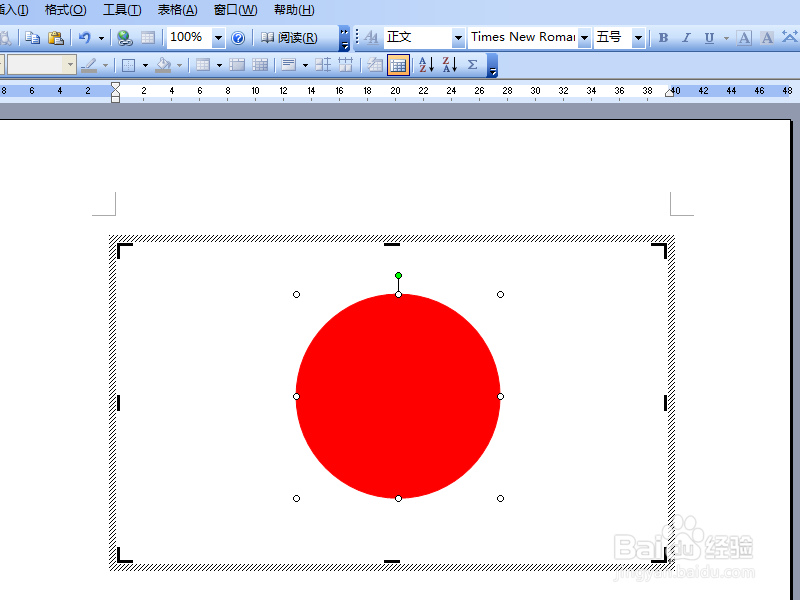
Task: Open the 表格 menu
Action: 177,9
